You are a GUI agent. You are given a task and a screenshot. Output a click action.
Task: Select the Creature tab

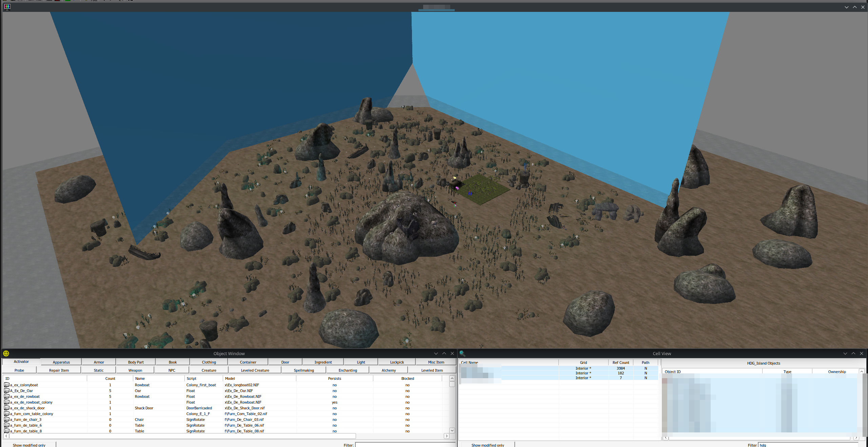tap(209, 370)
